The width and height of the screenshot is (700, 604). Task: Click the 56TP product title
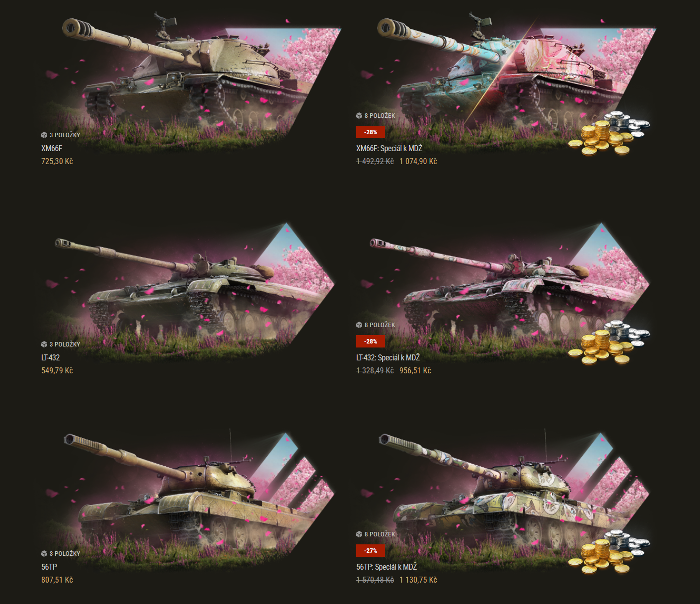[49, 567]
